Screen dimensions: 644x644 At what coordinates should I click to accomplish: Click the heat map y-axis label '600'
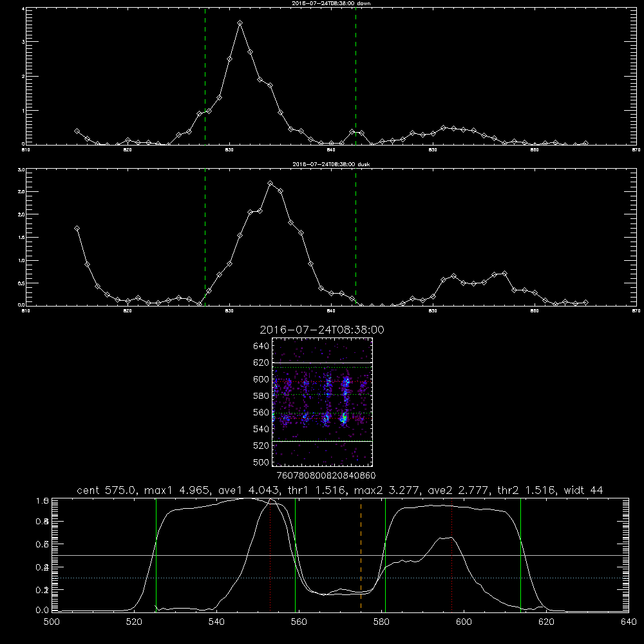[x=261, y=379]
